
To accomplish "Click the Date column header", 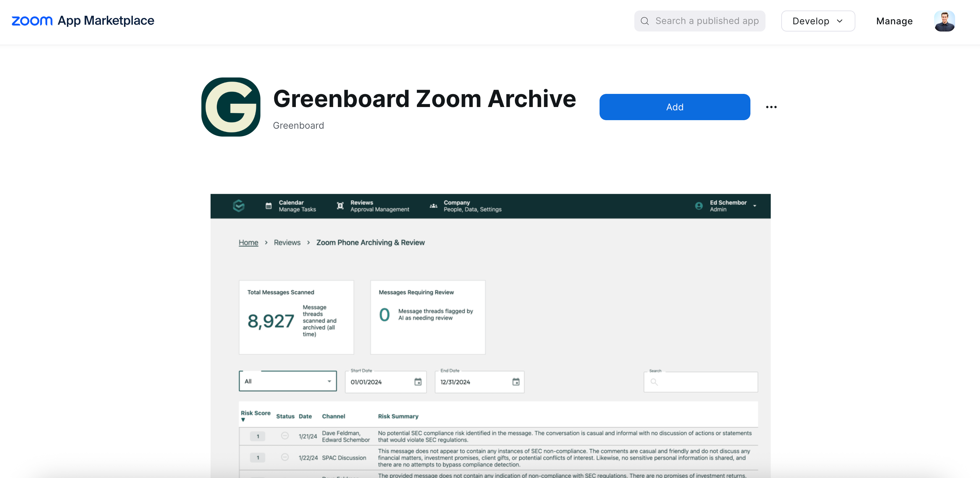I will click(x=305, y=416).
